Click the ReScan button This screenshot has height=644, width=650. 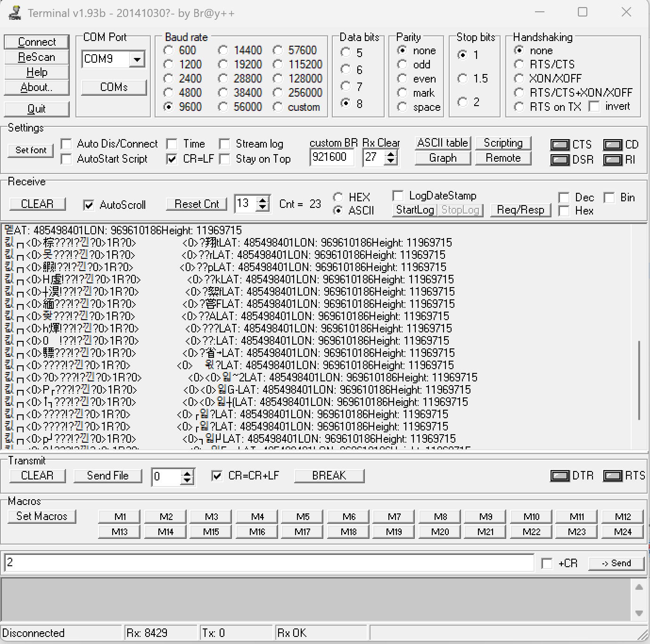(x=37, y=57)
